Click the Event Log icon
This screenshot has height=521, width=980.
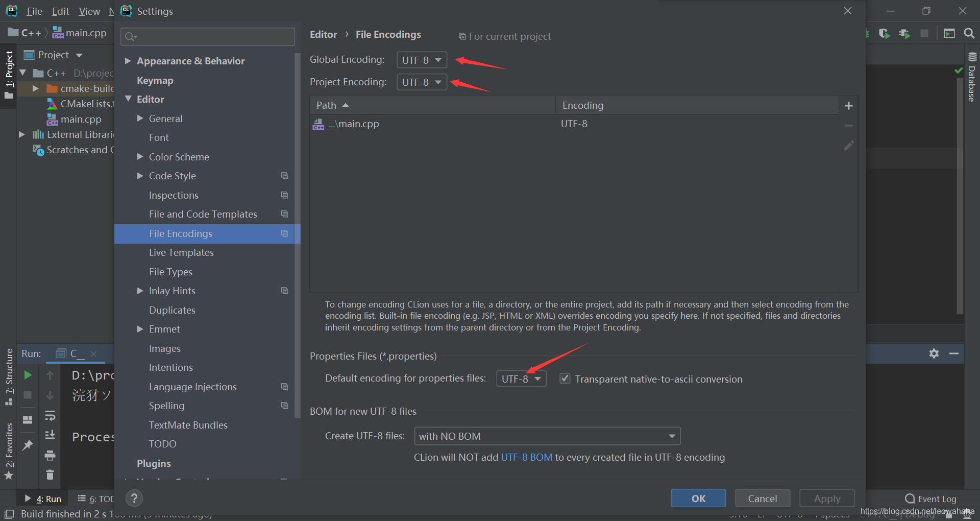[910, 499]
